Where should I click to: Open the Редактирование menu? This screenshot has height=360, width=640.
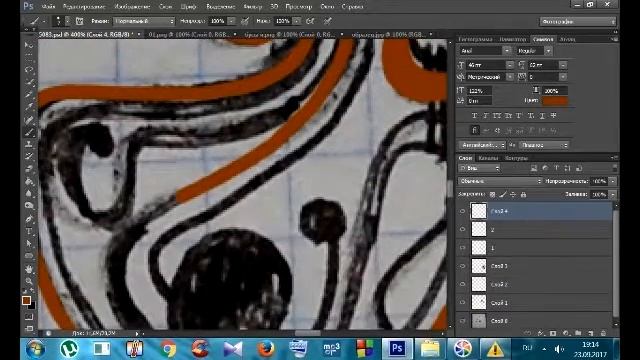[84, 7]
